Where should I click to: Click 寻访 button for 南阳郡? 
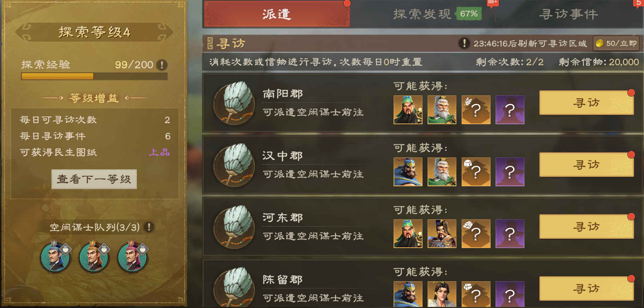[587, 103]
